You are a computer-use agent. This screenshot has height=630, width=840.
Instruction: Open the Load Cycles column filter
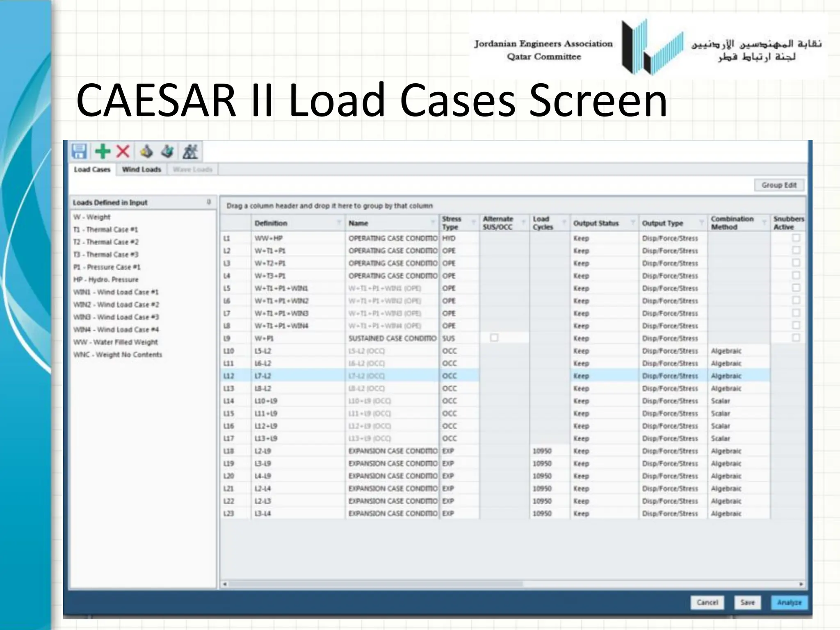[x=564, y=223]
